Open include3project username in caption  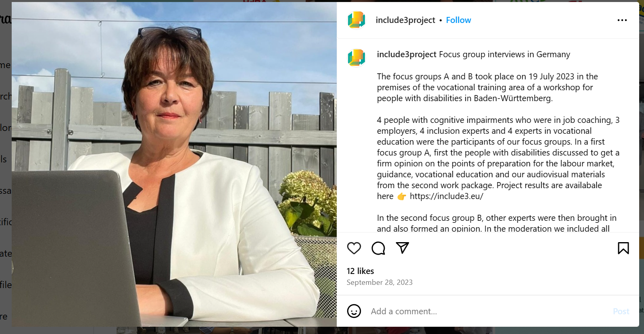(x=406, y=54)
